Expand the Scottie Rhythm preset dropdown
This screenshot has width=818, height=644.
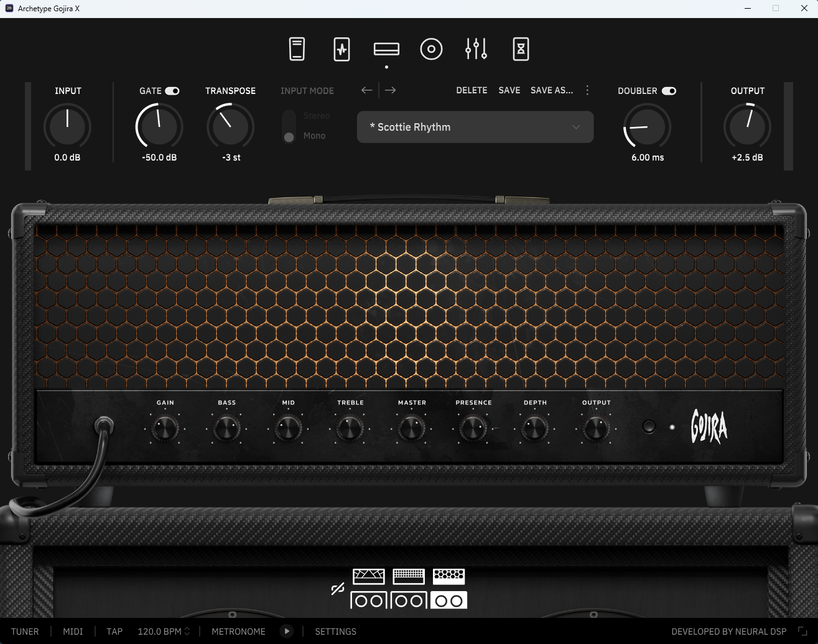[x=475, y=127]
